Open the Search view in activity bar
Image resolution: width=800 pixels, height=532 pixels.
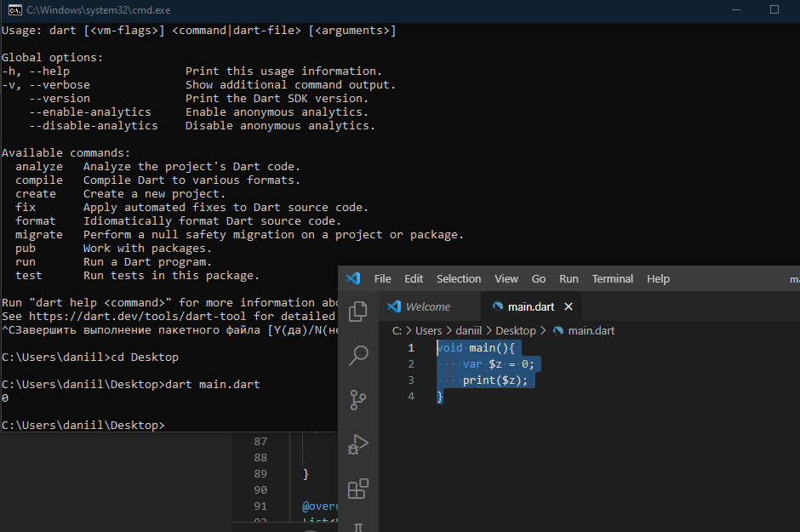358,355
